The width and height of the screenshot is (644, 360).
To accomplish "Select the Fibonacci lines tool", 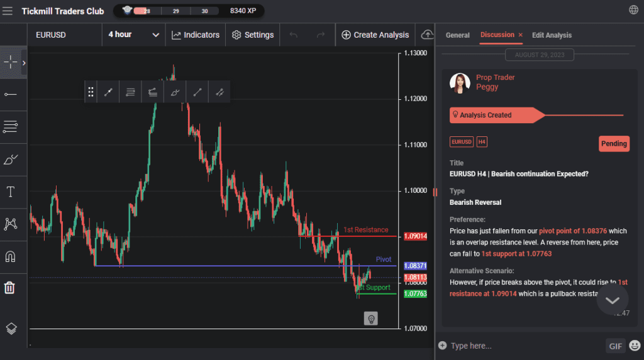I will (x=10, y=127).
